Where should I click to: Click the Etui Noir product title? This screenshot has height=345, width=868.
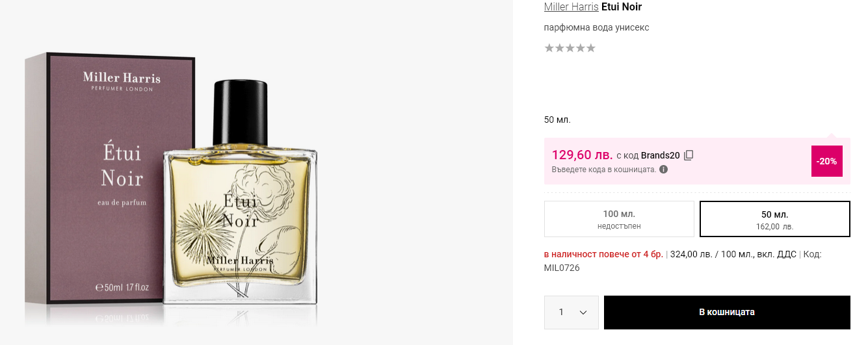pyautogui.click(x=622, y=7)
